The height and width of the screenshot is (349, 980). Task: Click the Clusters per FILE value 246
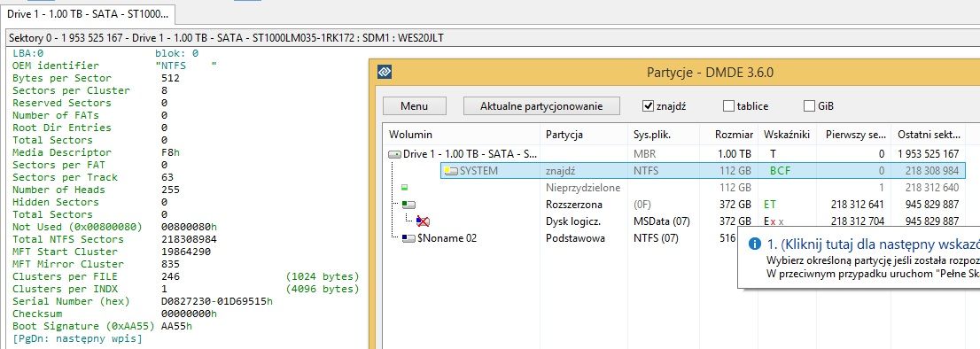(x=170, y=276)
